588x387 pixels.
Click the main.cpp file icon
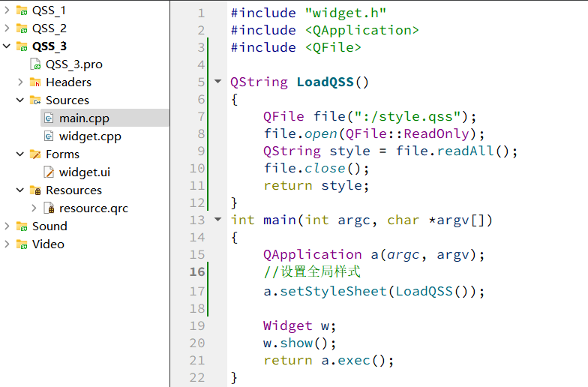[49, 118]
